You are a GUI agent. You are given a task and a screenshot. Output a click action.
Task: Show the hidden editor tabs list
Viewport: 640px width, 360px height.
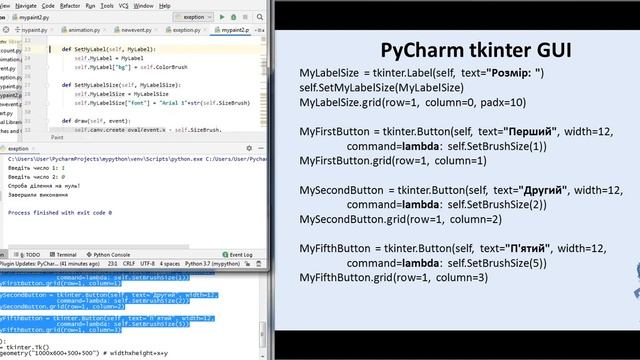[x=260, y=30]
